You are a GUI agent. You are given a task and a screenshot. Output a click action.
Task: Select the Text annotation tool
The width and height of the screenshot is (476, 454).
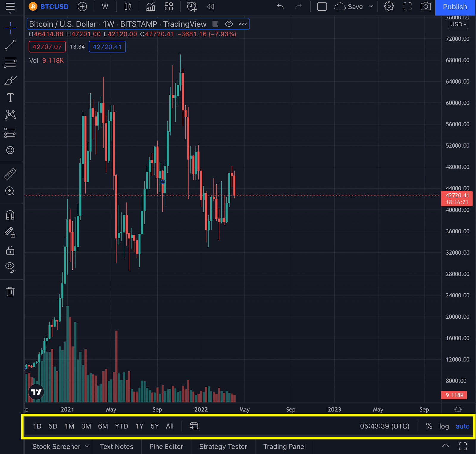(10, 97)
